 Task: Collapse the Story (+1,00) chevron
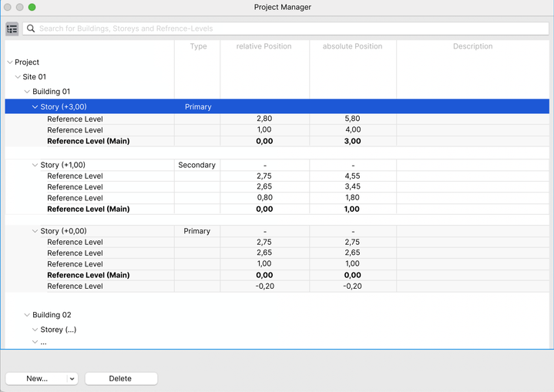click(x=35, y=165)
